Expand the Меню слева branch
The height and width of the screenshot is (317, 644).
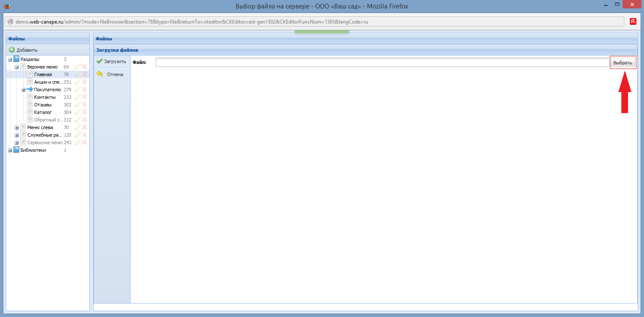click(17, 127)
